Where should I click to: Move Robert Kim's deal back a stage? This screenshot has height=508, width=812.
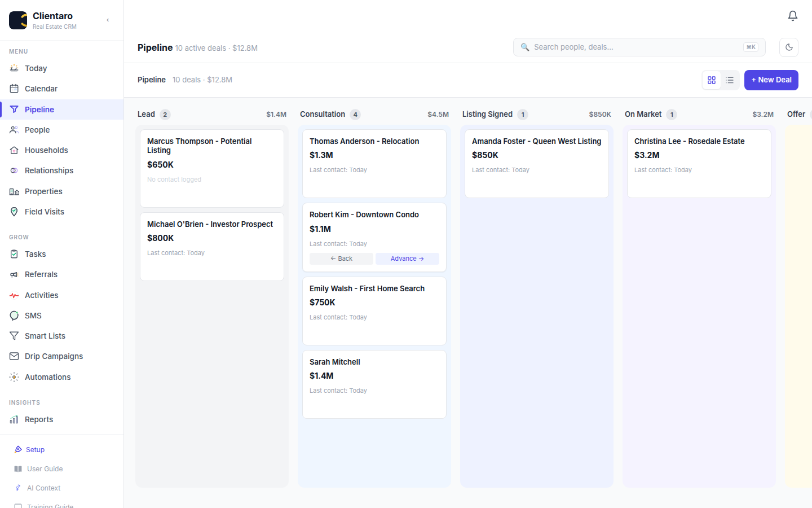point(341,259)
